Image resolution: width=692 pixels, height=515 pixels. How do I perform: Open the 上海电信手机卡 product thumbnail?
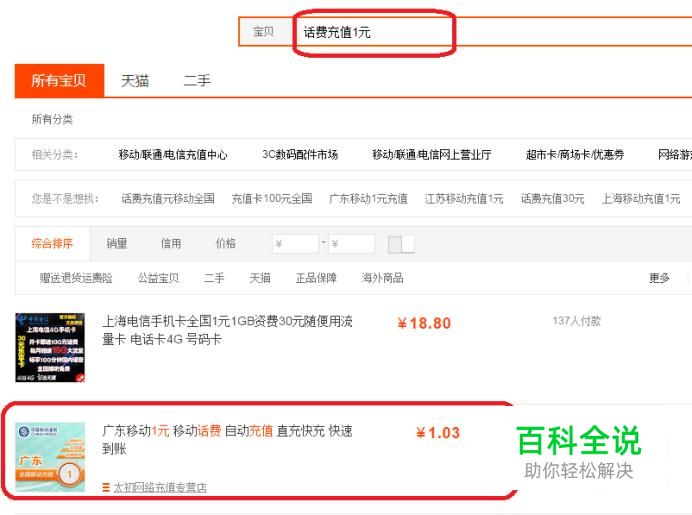coord(50,348)
